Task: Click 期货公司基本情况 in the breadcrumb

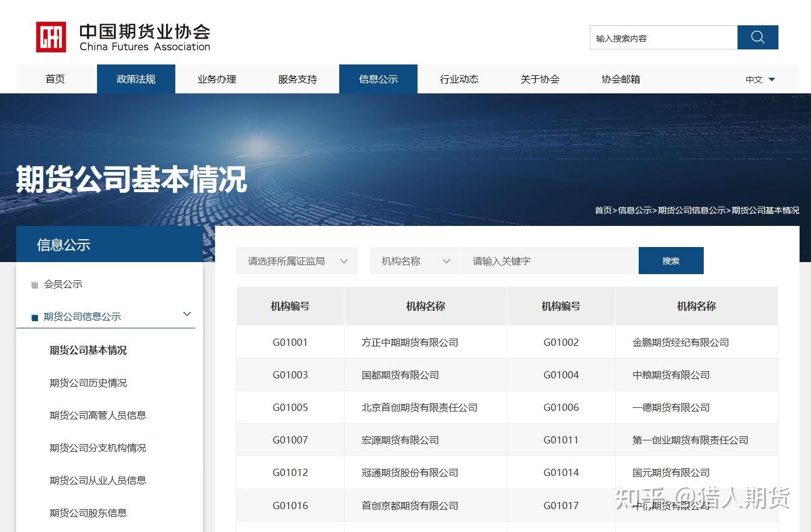Action: click(x=765, y=210)
